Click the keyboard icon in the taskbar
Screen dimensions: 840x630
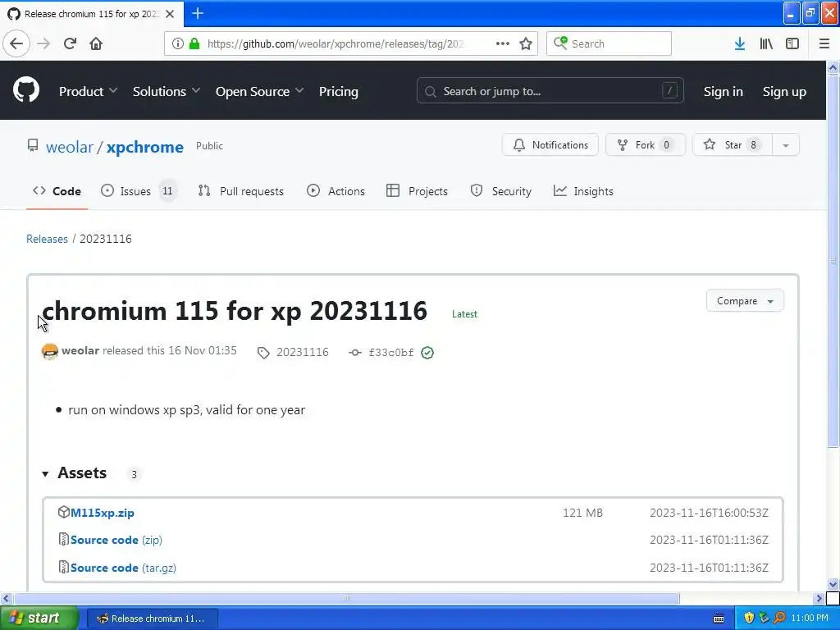[719, 619]
